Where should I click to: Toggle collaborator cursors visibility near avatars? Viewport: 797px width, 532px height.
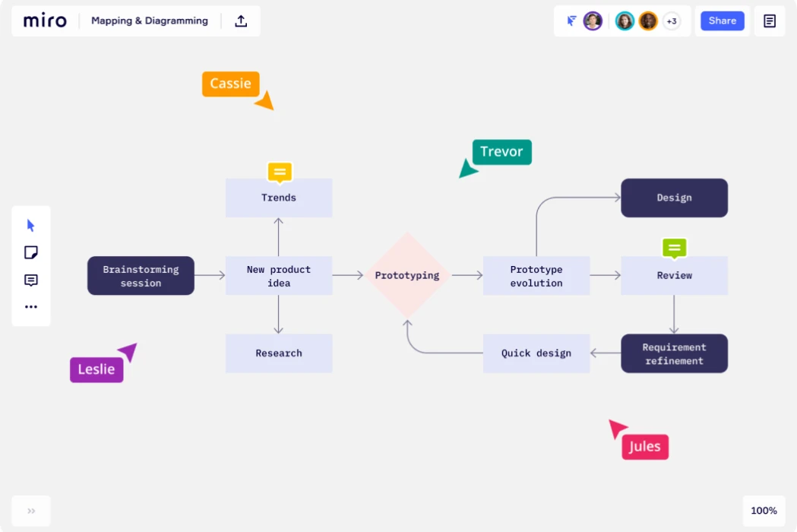click(571, 21)
